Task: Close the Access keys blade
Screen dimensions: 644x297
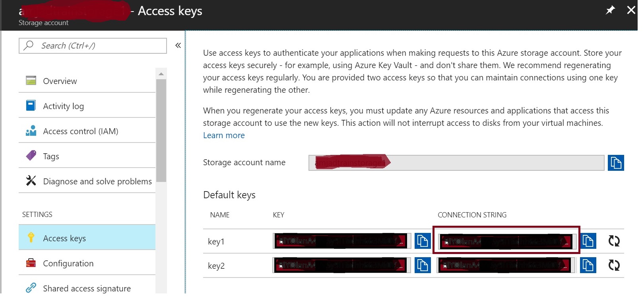Action: (x=631, y=10)
